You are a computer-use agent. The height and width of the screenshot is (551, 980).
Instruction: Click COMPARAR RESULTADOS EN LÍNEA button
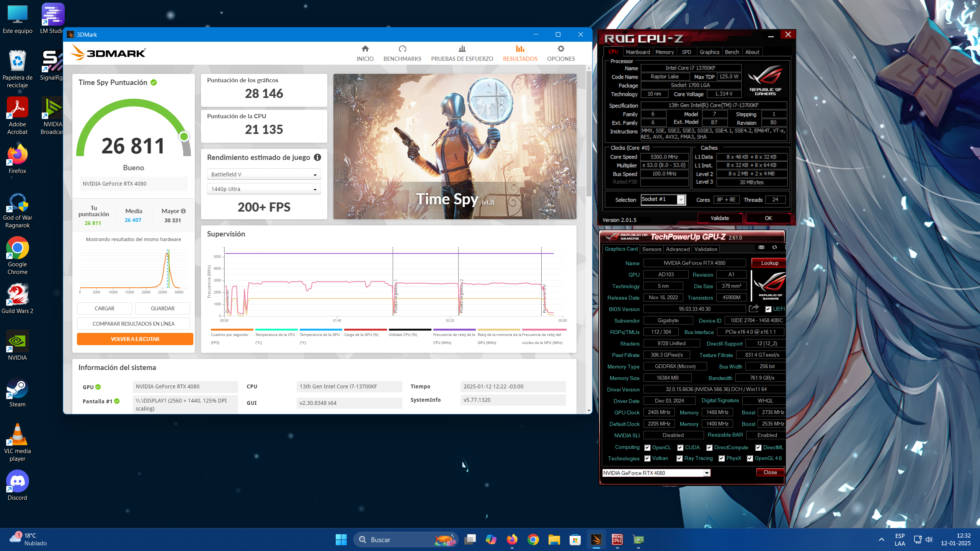(133, 324)
